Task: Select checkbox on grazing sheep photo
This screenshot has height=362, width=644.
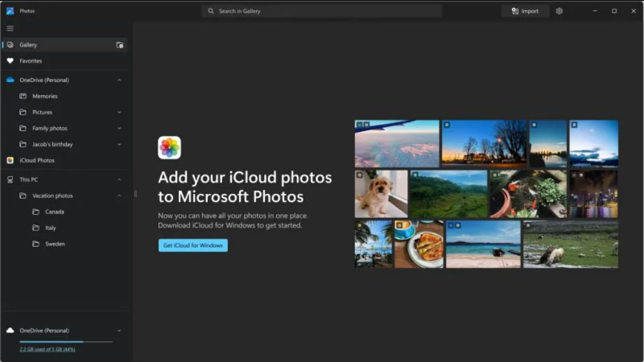Action: 528,225
